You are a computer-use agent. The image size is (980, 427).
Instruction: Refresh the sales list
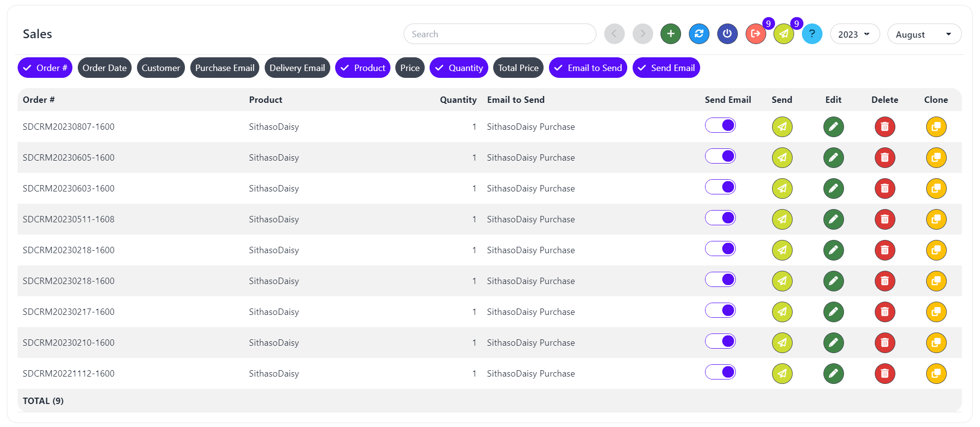pyautogui.click(x=699, y=34)
